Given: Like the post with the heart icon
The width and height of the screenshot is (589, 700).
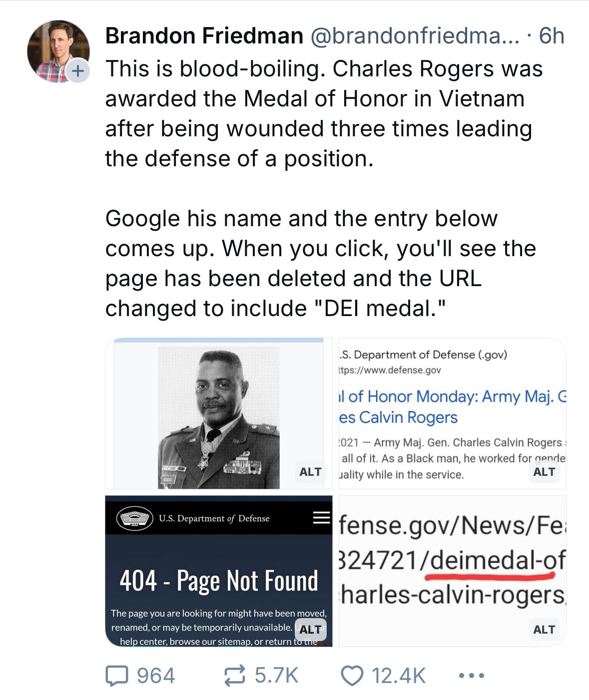Looking at the screenshot, I should (352, 676).
